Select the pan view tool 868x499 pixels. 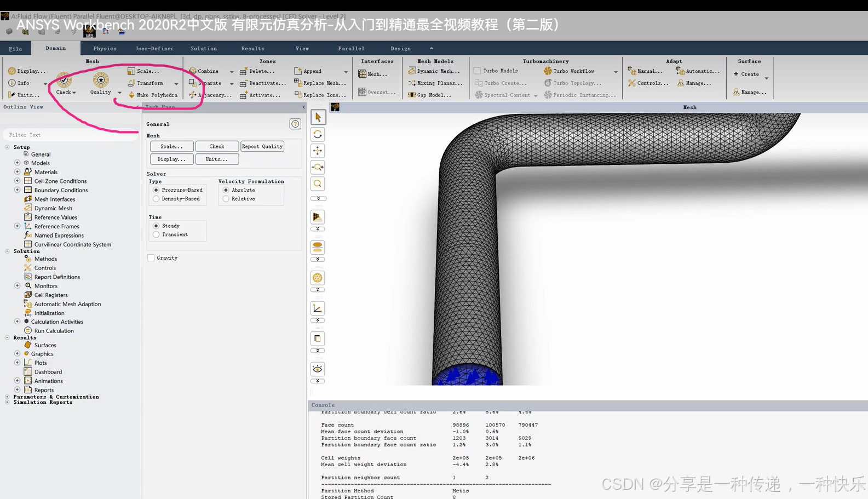coord(318,151)
